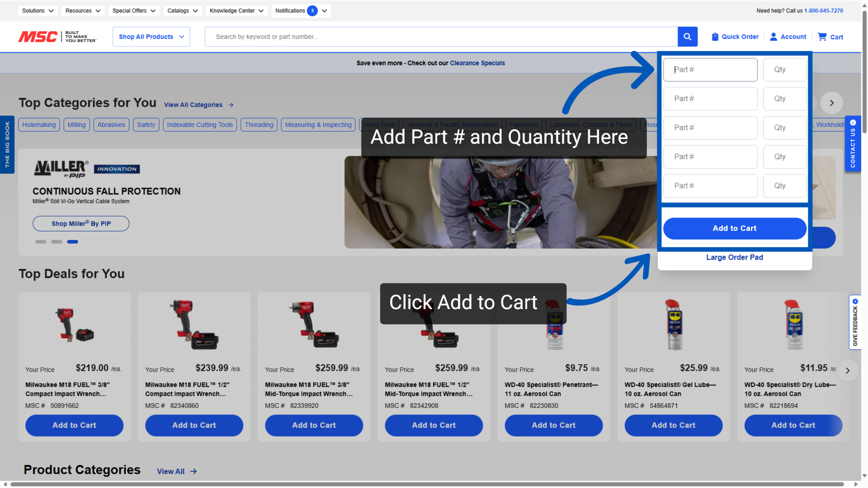The height and width of the screenshot is (488, 868).
Task: Focus the third Qty field
Action: pyautogui.click(x=784, y=128)
